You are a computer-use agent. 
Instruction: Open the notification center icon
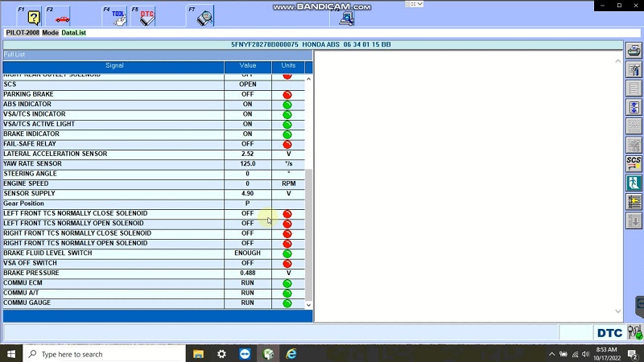click(x=633, y=354)
